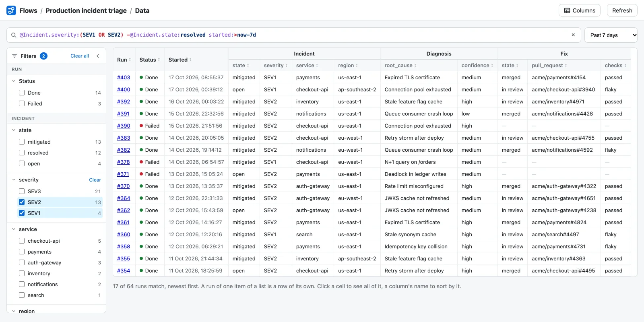Collapse the Status filter group
This screenshot has height=322, width=644.
coord(14,81)
